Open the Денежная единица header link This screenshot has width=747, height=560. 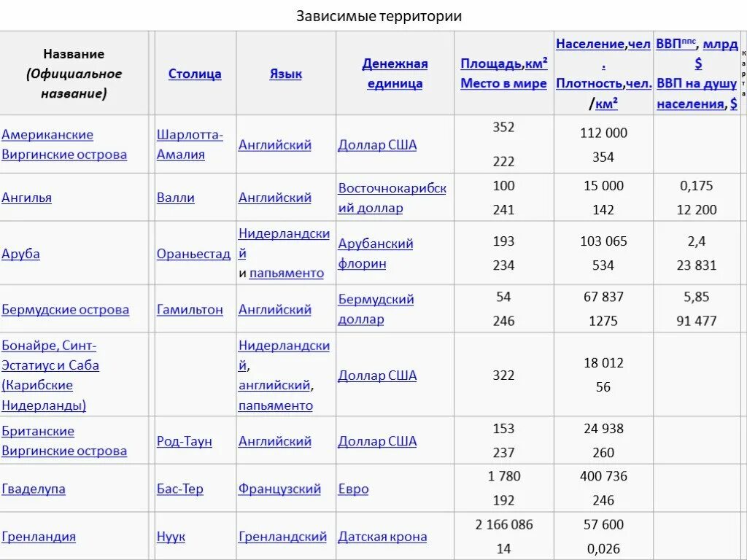coord(395,74)
